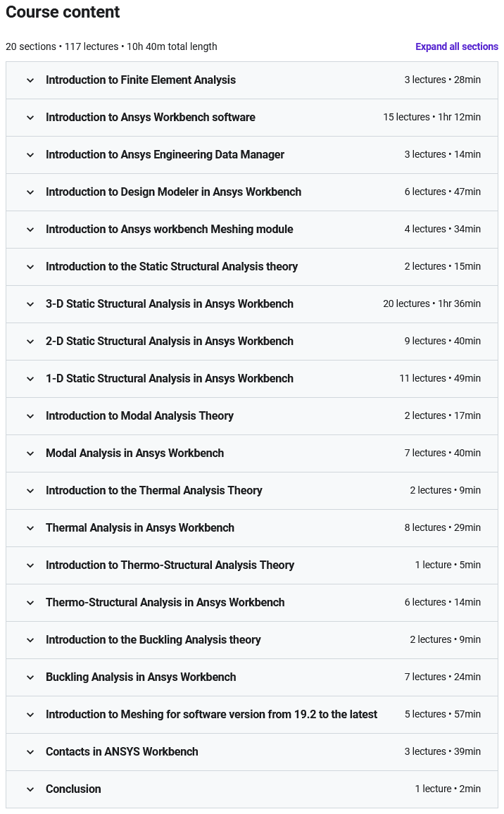Screen dimensions: 504x814
Task: Click the Expand all sections link
Action: coord(456,46)
